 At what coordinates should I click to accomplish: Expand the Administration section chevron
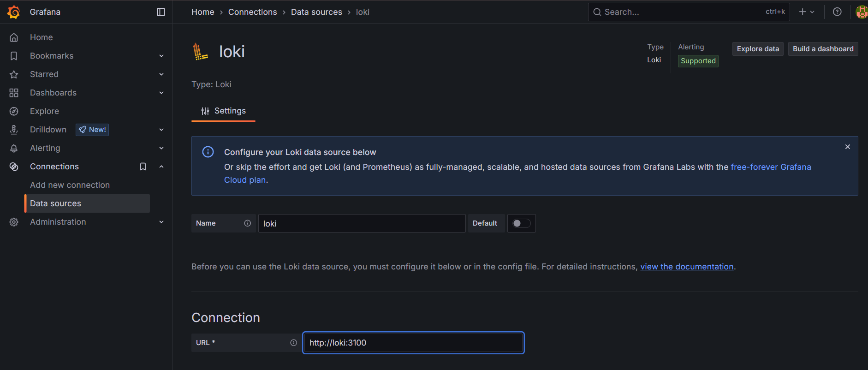(x=161, y=222)
